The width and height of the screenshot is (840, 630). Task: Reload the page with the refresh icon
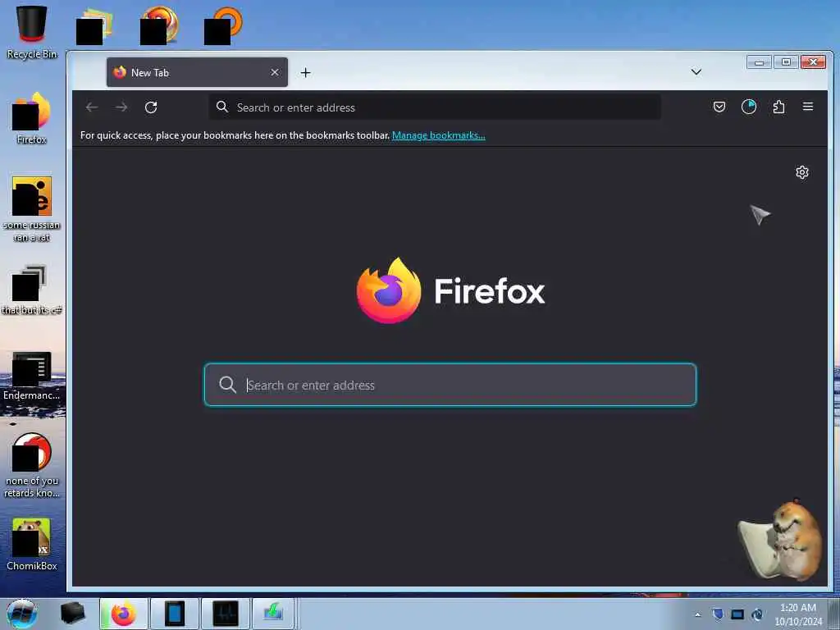151,107
